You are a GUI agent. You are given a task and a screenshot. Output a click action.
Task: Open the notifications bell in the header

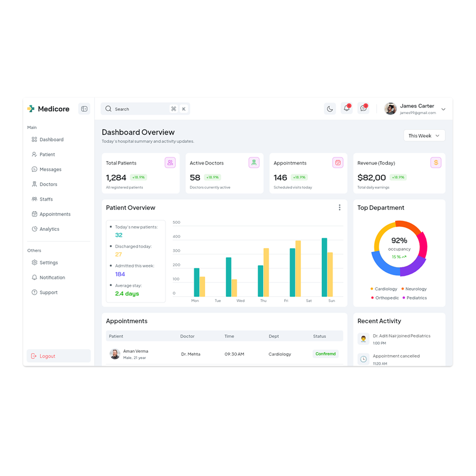tap(347, 109)
